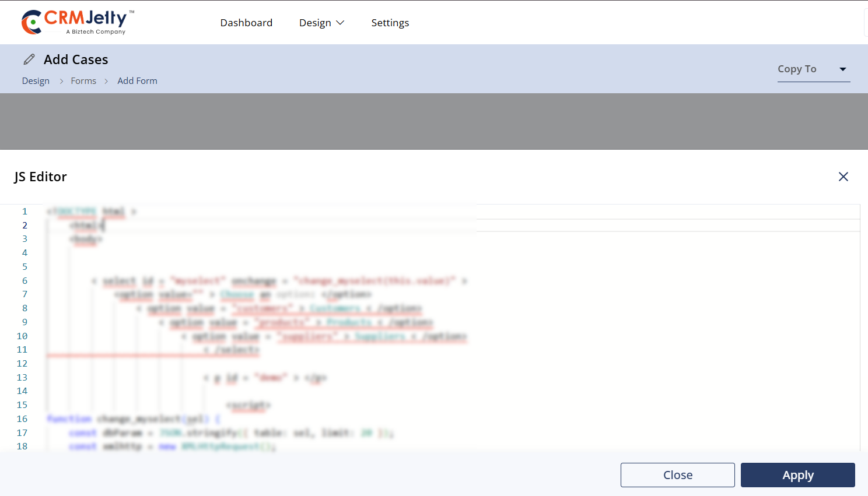Click line number 16 in the gutter
Image resolution: width=868 pixels, height=496 pixels.
click(22, 419)
